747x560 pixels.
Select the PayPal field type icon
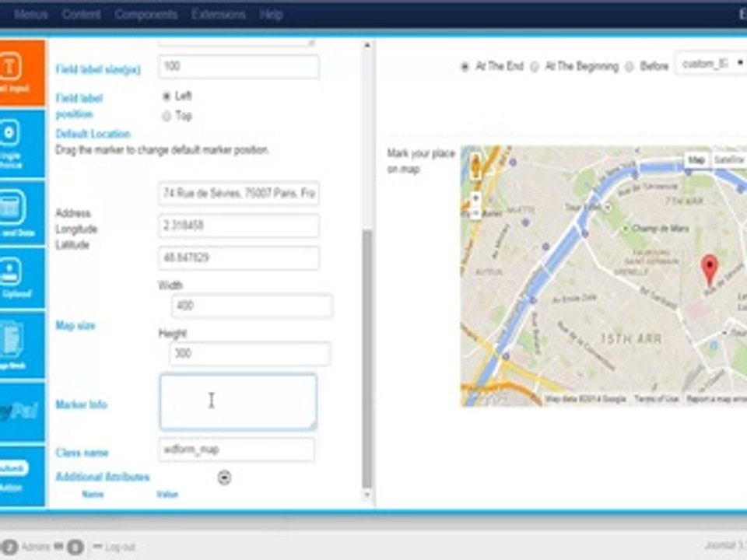coord(21,411)
